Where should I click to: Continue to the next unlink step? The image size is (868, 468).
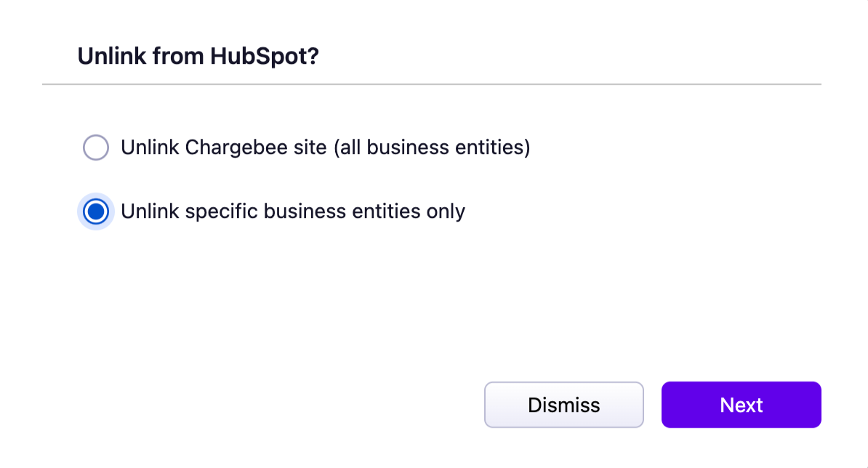tap(741, 405)
